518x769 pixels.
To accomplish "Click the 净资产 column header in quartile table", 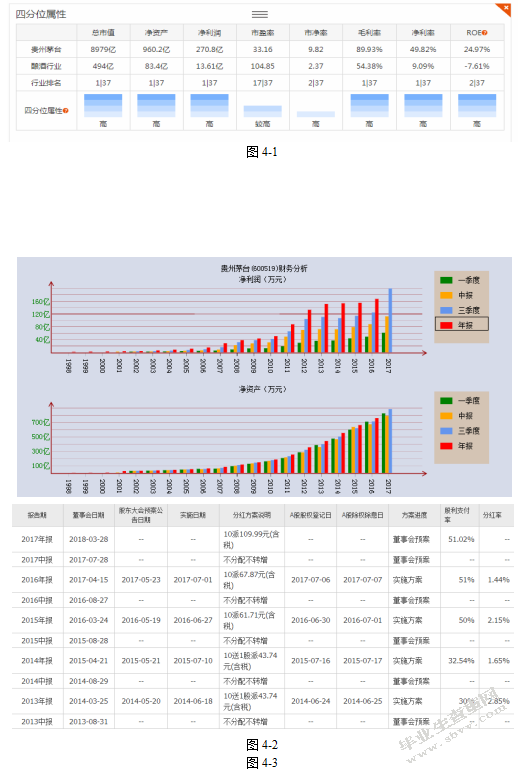I will (x=156, y=33).
